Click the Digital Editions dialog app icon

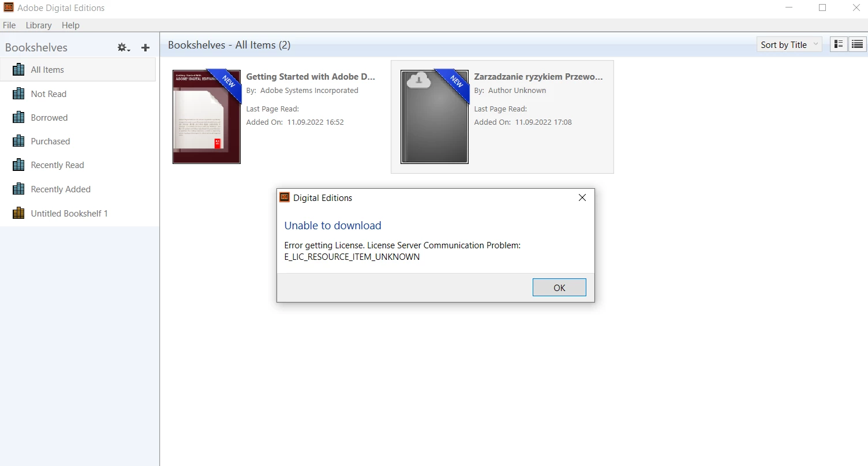coord(285,197)
